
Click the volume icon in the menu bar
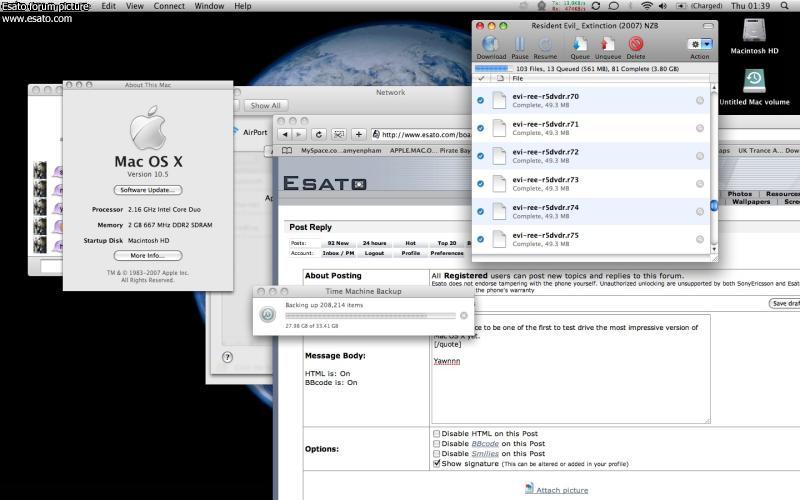coord(663,6)
